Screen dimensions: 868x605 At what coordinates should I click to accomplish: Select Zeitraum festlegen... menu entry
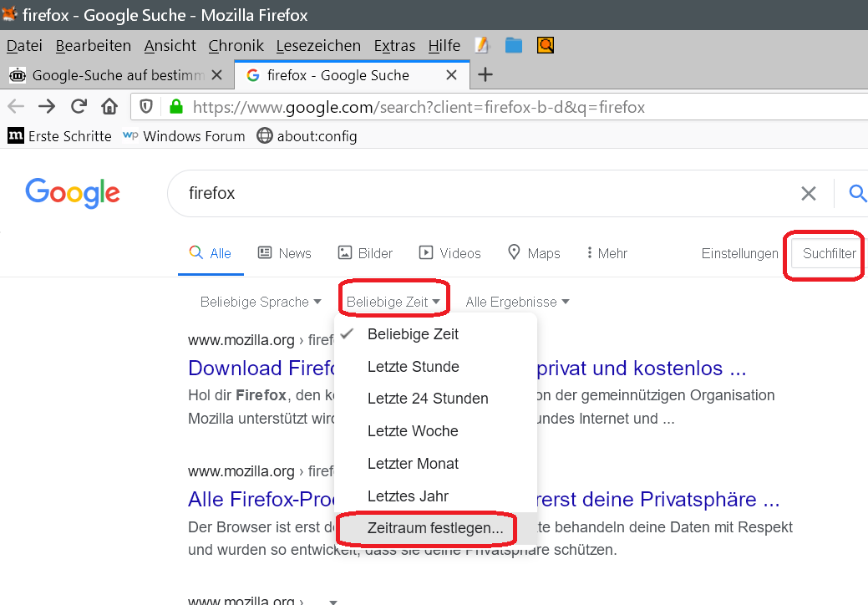(x=435, y=528)
